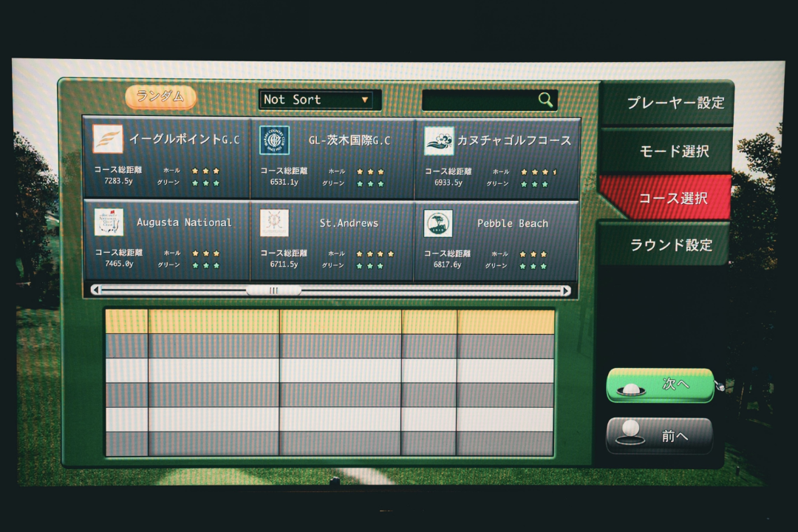The height and width of the screenshot is (532, 798).
Task: Choose the カヌチャゴルフコース course name
Action: (514, 140)
